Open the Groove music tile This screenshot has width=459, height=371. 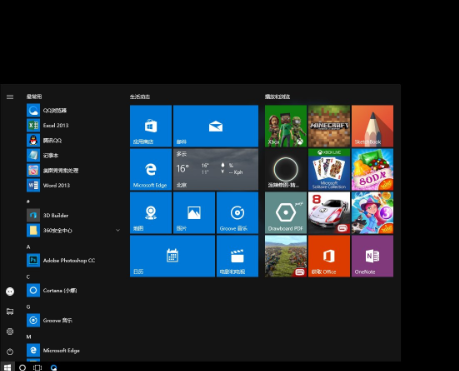237,213
